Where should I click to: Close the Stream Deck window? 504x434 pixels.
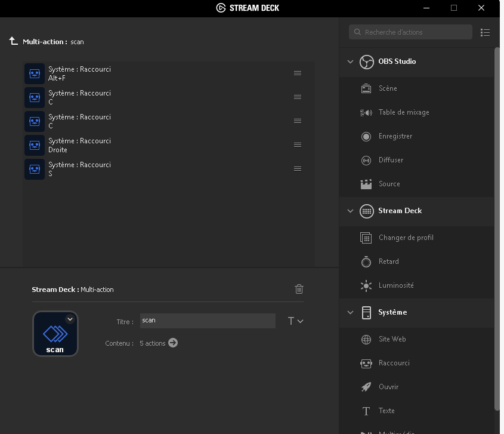coord(481,8)
